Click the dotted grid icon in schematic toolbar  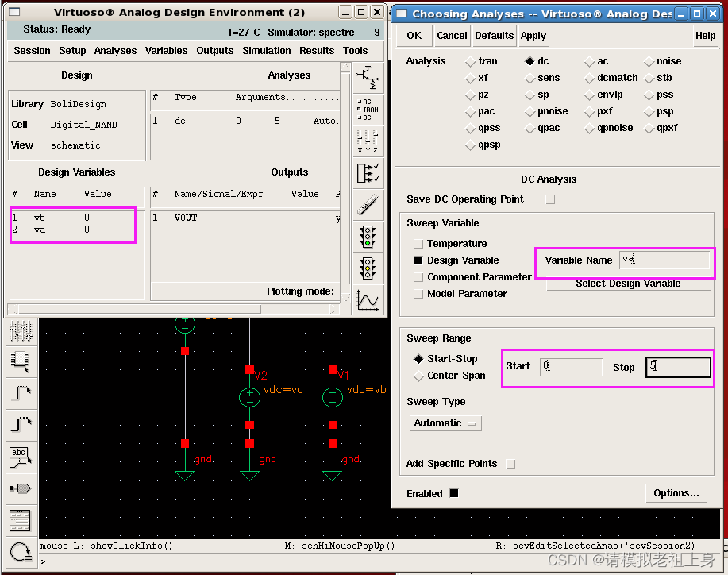[x=21, y=330]
